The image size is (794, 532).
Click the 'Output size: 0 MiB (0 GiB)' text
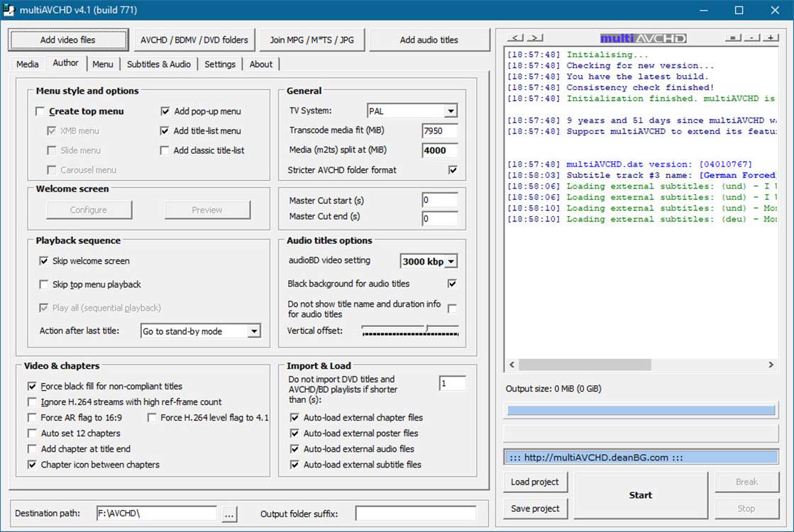553,389
